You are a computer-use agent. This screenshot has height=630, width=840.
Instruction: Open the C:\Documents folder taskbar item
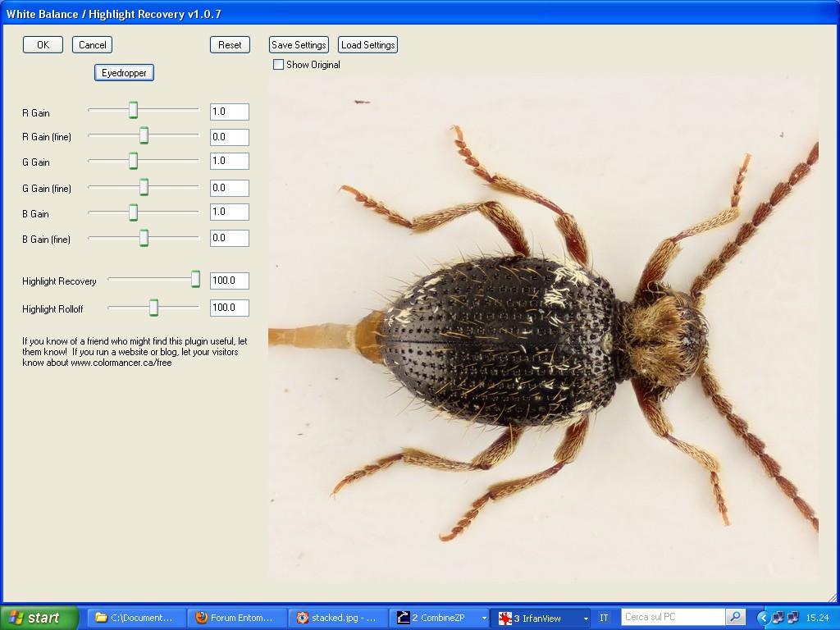tap(135, 618)
